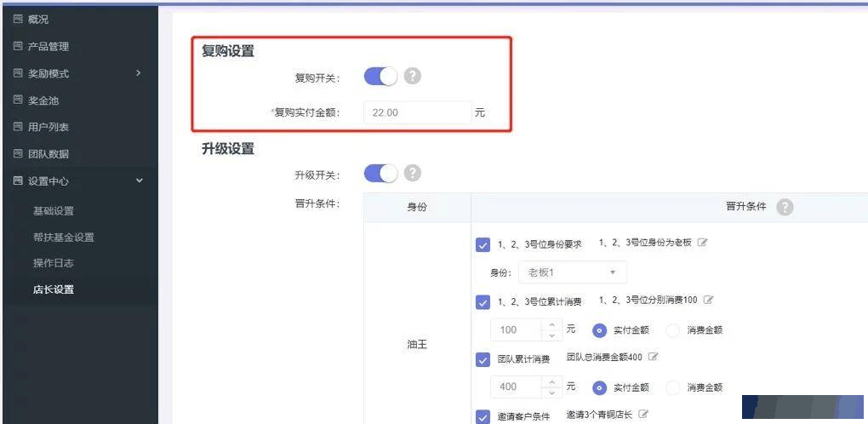
Task: Edit the 1、2、3号位身份为老板 description
Action: point(702,243)
